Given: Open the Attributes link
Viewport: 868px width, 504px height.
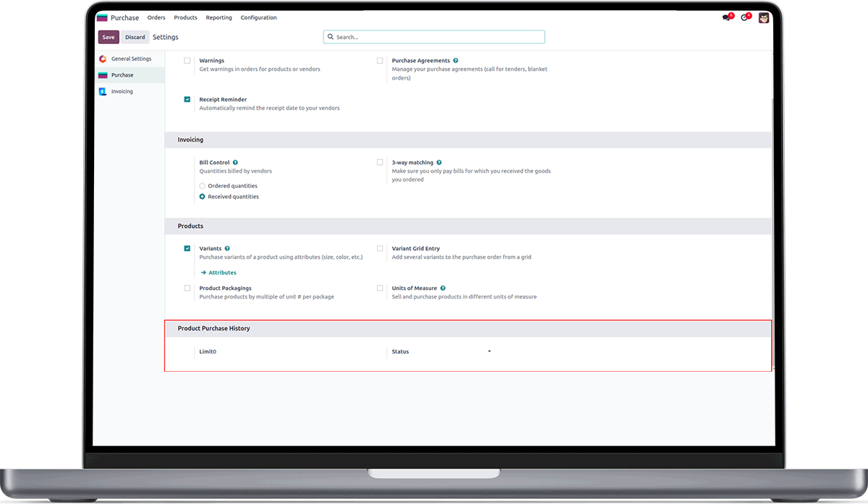Looking at the screenshot, I should (x=223, y=273).
